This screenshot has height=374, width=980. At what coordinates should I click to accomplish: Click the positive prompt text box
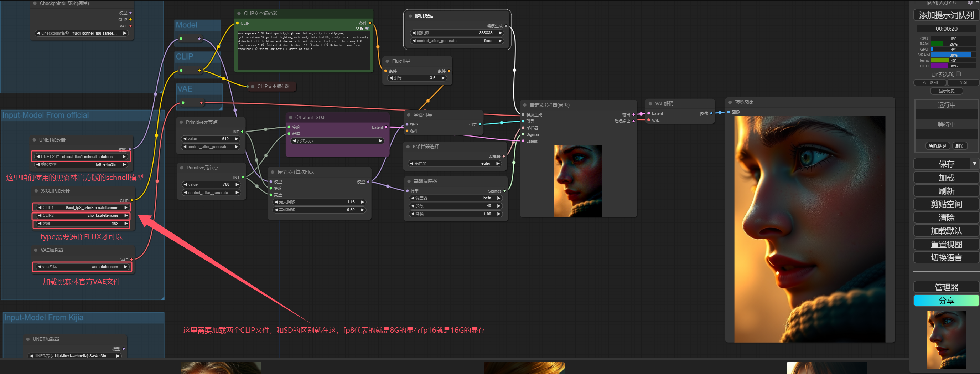coord(303,50)
